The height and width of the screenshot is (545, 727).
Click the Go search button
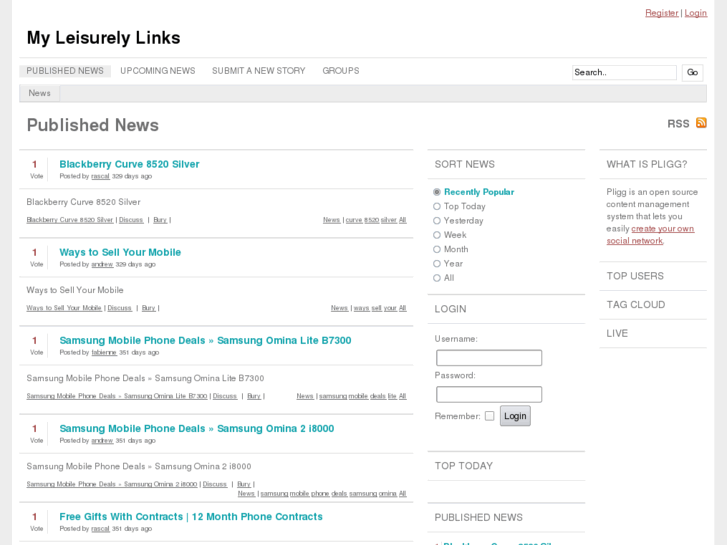(x=692, y=72)
